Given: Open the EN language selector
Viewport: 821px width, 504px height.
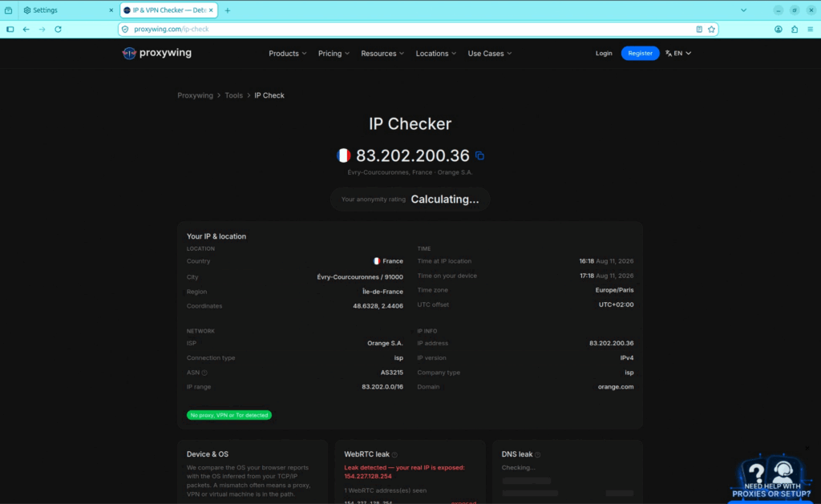Looking at the screenshot, I should [678, 54].
